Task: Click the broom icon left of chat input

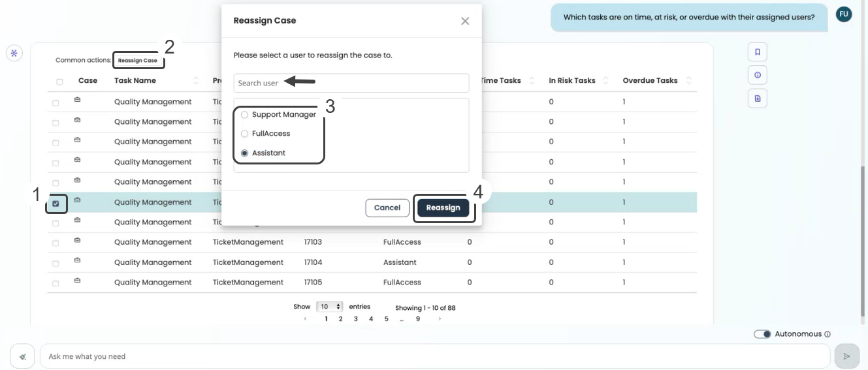Action: click(x=22, y=357)
